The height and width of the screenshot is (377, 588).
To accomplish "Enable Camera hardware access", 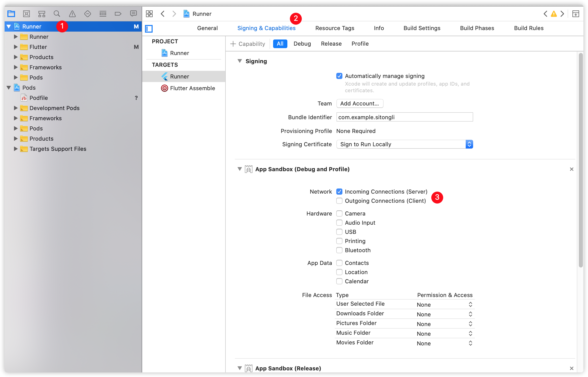I will (x=339, y=213).
